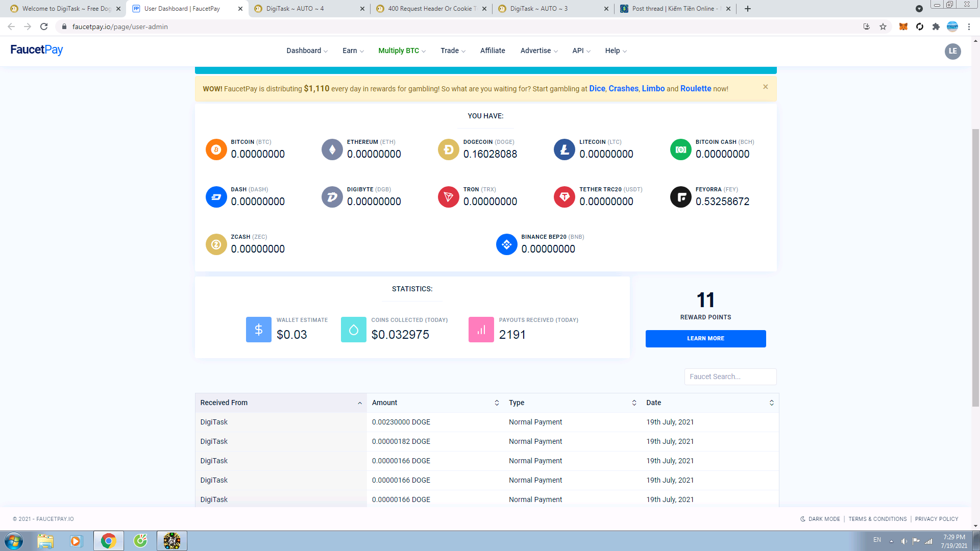The height and width of the screenshot is (551, 980).
Task: Dismiss the gambling rewards banner
Action: (x=766, y=87)
